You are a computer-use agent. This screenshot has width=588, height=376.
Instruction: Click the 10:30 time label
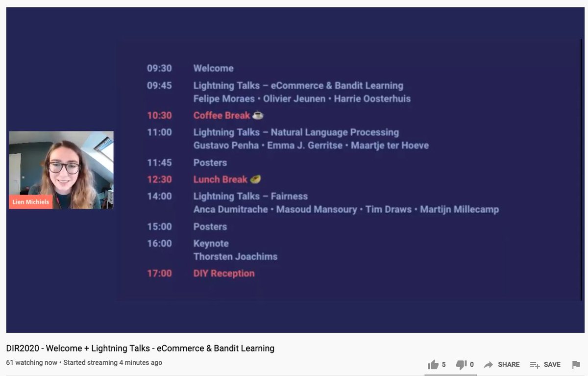[159, 115]
